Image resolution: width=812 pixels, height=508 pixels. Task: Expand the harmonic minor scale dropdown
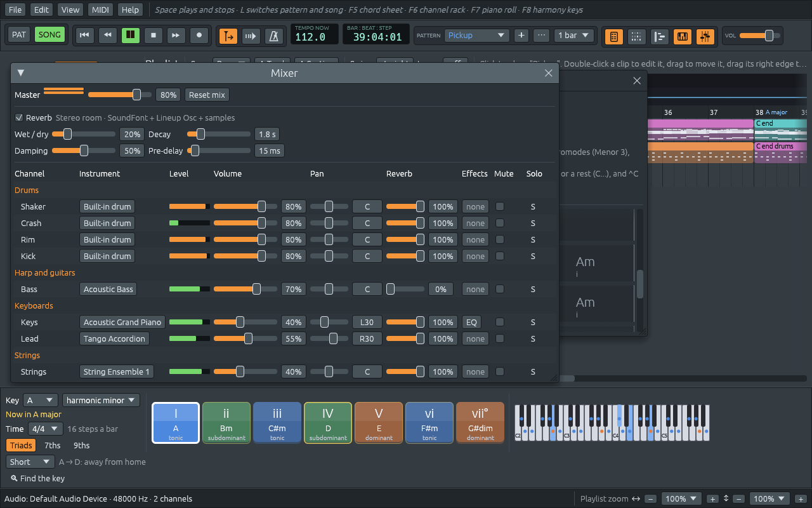[101, 400]
